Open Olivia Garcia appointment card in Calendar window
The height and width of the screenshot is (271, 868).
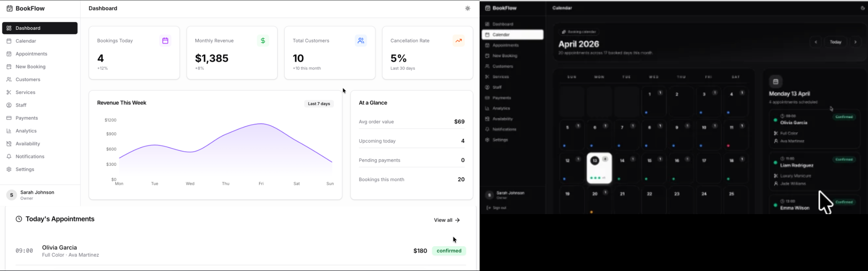point(815,129)
